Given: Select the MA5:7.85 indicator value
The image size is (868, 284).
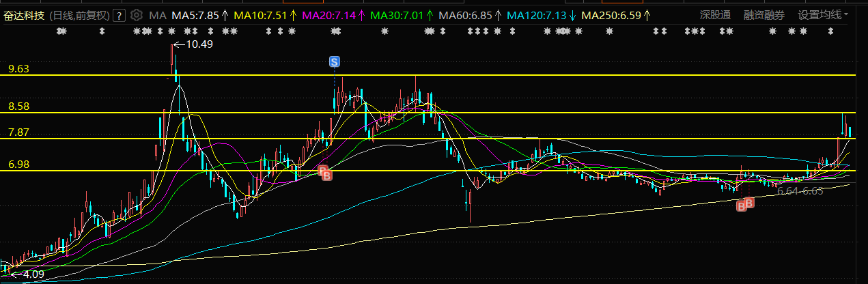Looking at the screenshot, I should [x=195, y=14].
